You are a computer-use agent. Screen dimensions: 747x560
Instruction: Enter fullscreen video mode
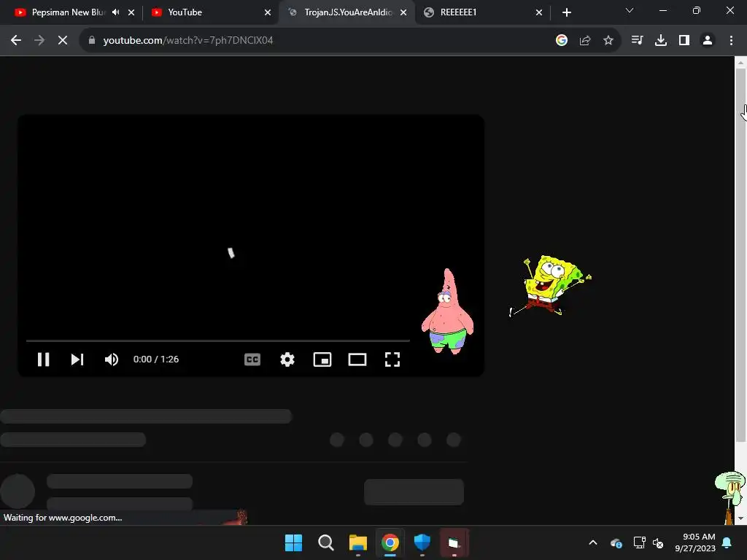click(x=392, y=359)
